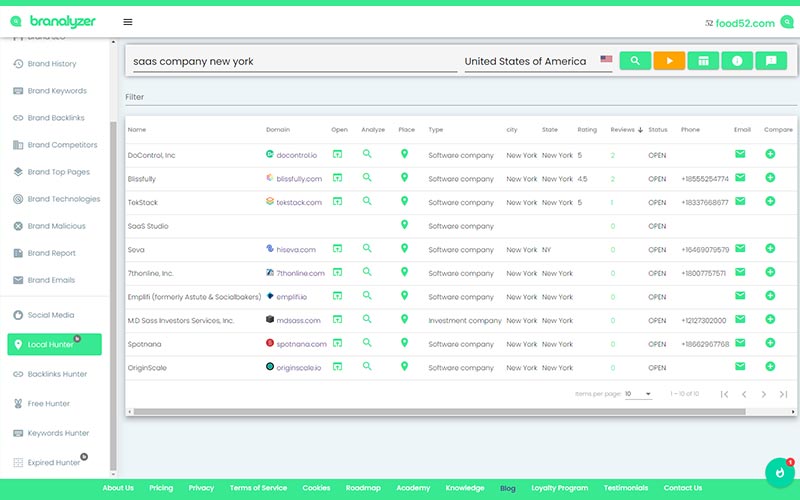
Task: Show SaaS Studio place pin icon
Action: pos(404,224)
